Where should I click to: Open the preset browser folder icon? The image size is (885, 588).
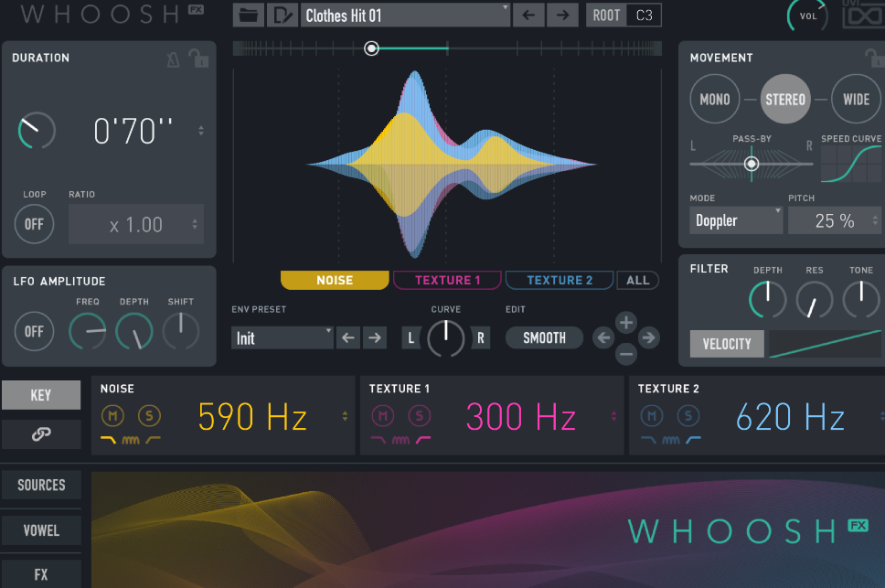249,15
